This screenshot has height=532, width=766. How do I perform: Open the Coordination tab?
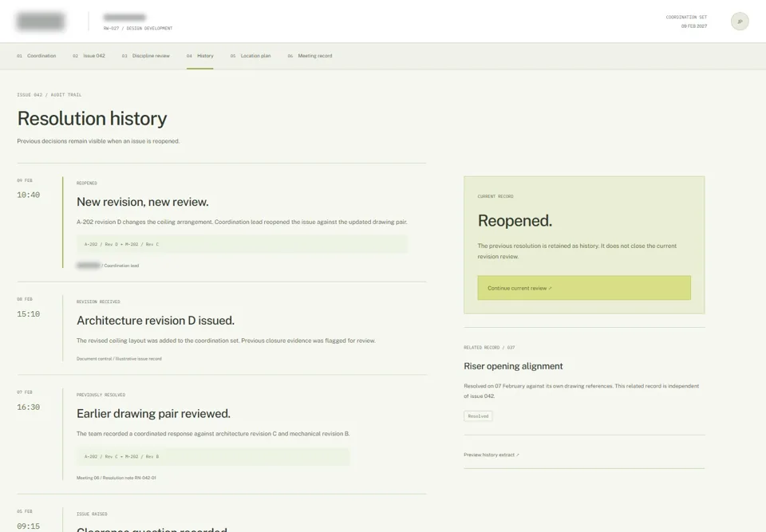(37, 56)
